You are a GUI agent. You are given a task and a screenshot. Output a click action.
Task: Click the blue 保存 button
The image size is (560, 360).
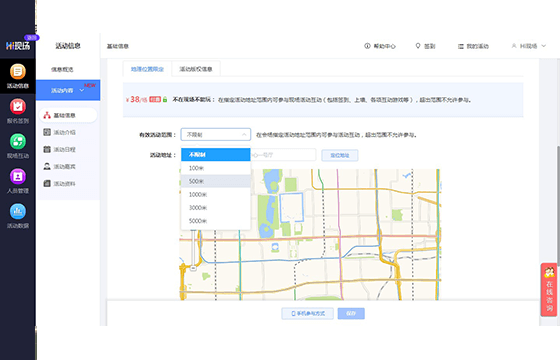(x=351, y=314)
